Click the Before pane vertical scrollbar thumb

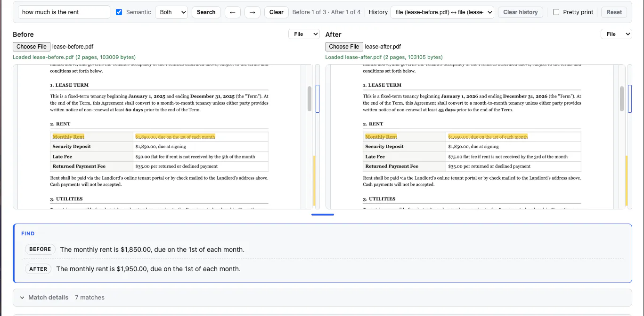point(310,99)
